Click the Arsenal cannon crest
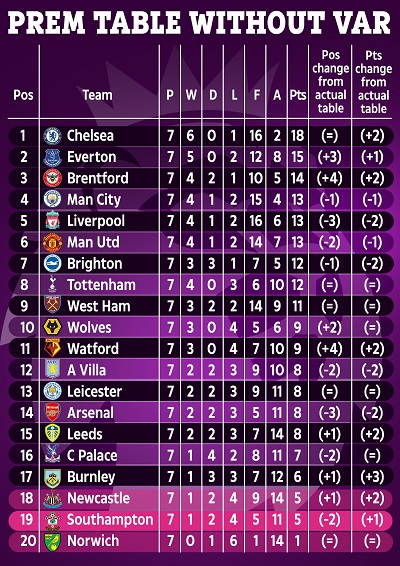This screenshot has width=400, height=566. [x=52, y=412]
